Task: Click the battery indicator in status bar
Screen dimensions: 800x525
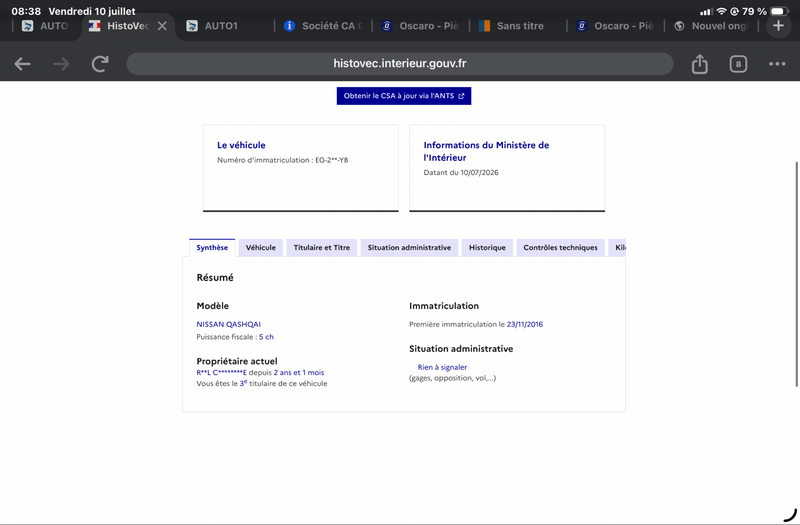Action: click(x=779, y=11)
